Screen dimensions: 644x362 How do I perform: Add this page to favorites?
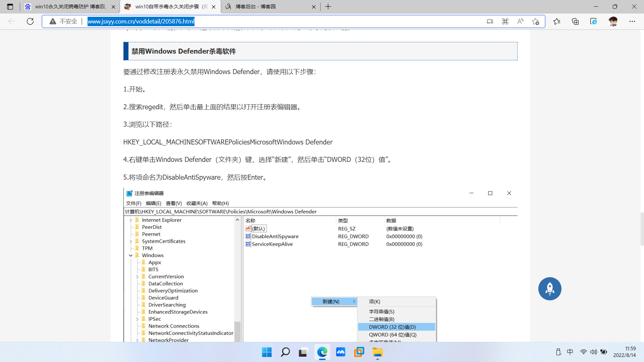pyautogui.click(x=535, y=21)
